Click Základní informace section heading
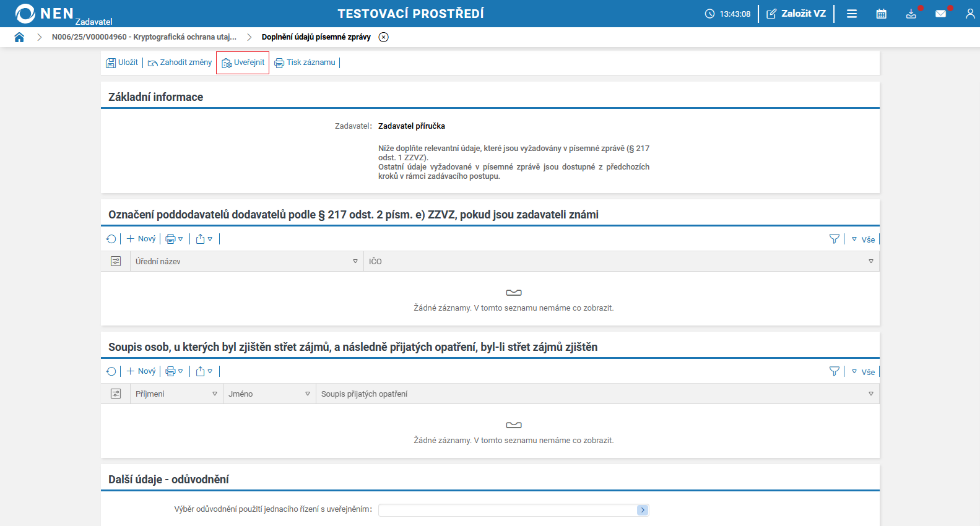 pos(155,97)
